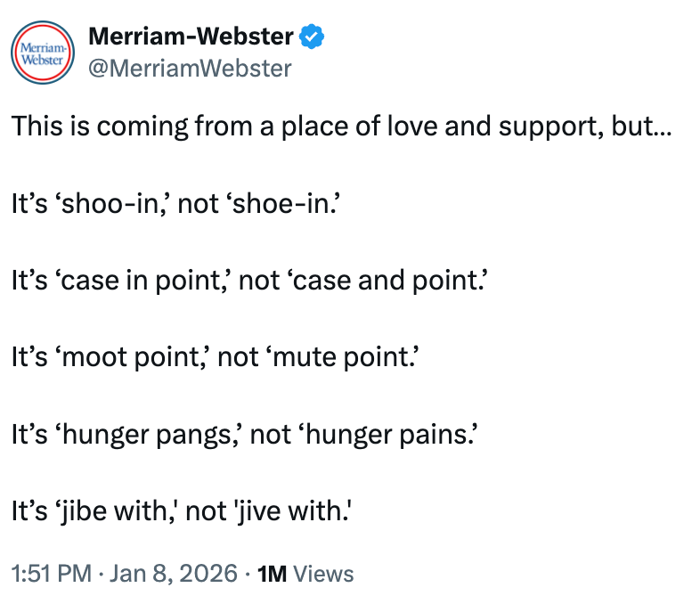This screenshot has height=604, width=700.
Task: Open the Merriam-Webster display name link
Action: point(191,37)
